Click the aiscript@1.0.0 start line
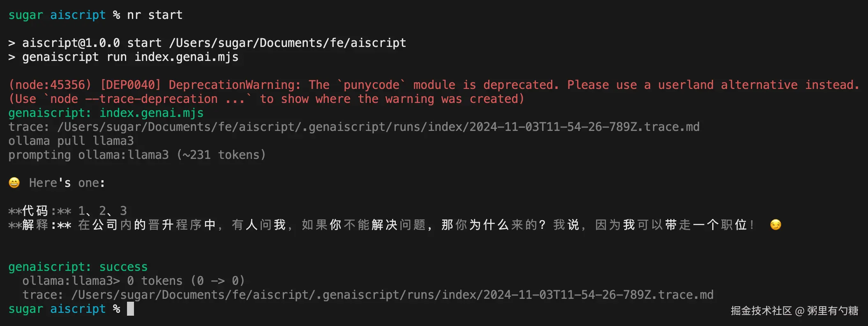 point(214,43)
